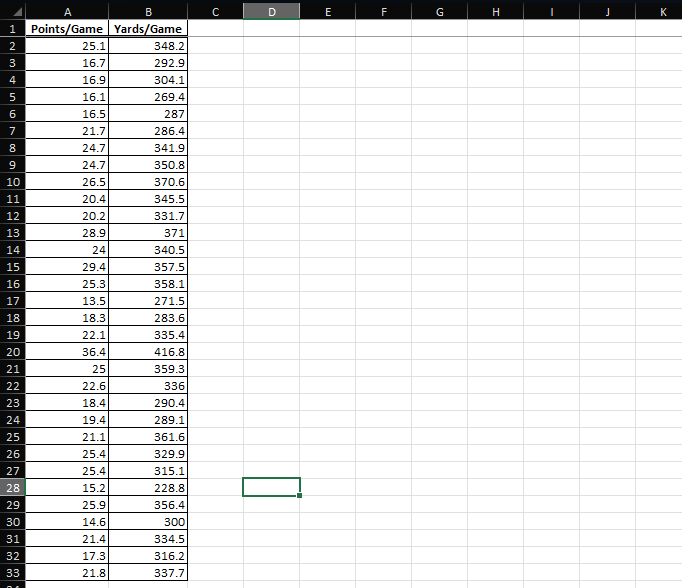Select row 1 header

click(x=13, y=29)
